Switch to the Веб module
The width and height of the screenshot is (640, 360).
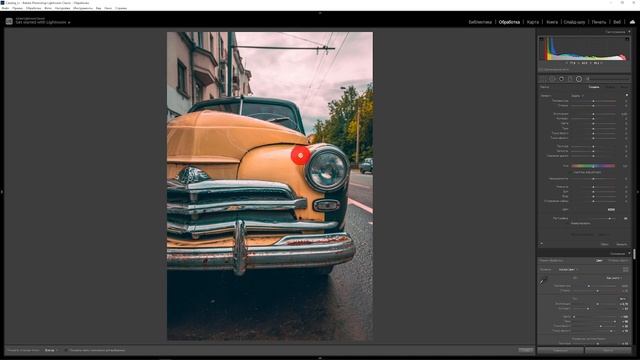617,22
